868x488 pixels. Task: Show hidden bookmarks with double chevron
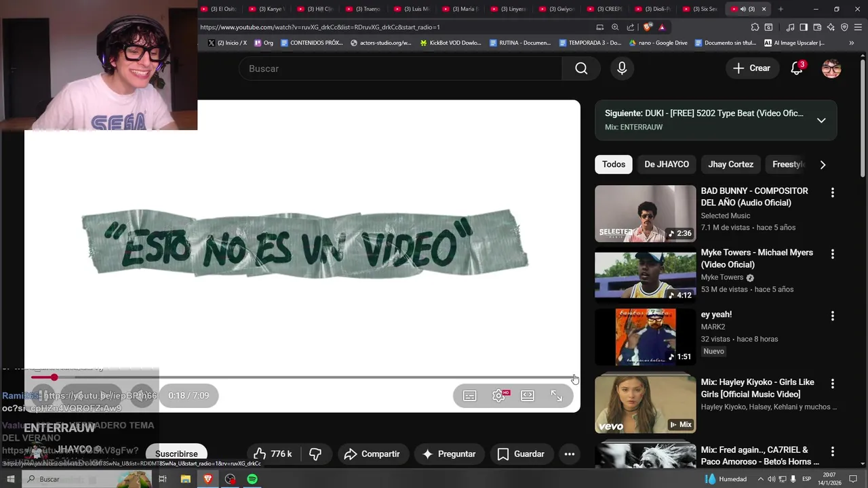(852, 43)
